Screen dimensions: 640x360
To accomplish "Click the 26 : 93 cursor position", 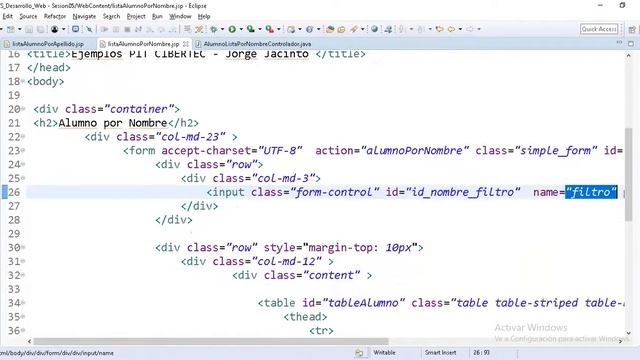I will pos(481,353).
